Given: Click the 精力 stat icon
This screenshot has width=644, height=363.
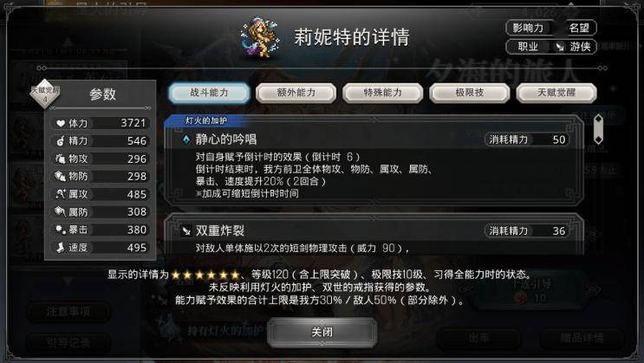Looking at the screenshot, I should coord(61,141).
